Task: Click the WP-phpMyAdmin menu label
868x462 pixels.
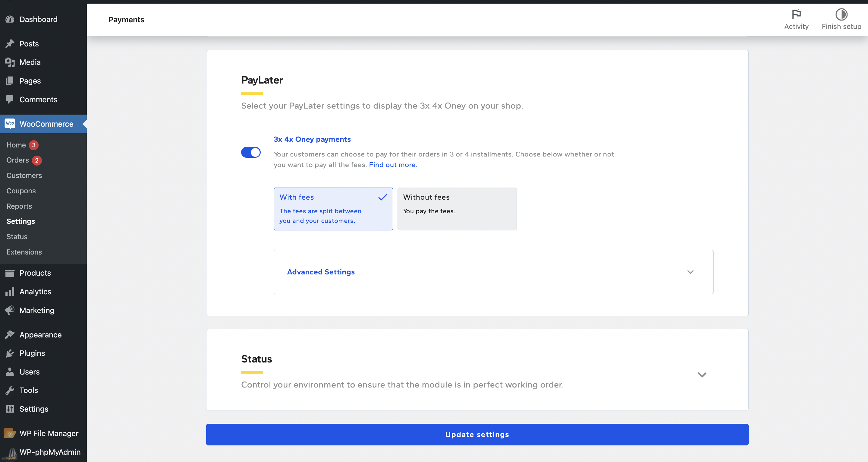Action: click(50, 452)
